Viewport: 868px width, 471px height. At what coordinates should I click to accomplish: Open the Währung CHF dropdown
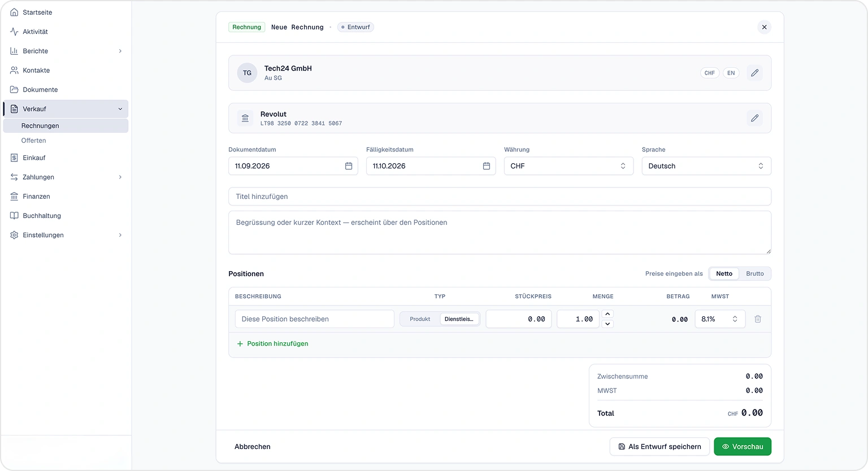568,166
